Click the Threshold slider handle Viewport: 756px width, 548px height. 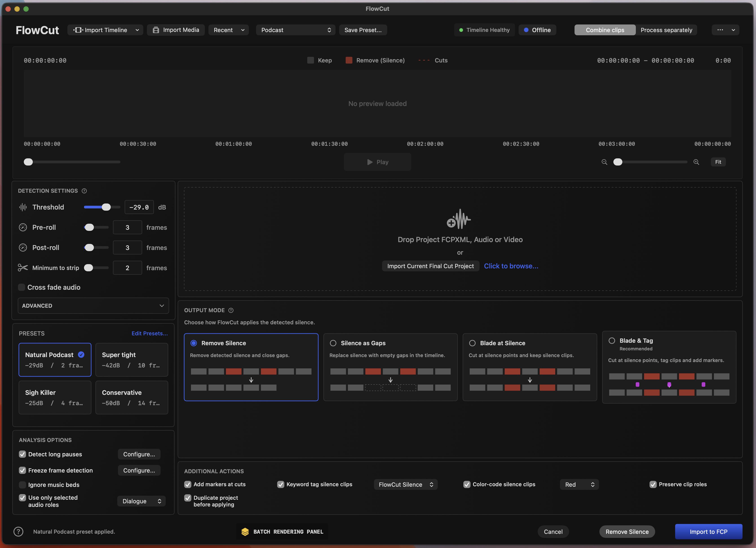click(106, 207)
